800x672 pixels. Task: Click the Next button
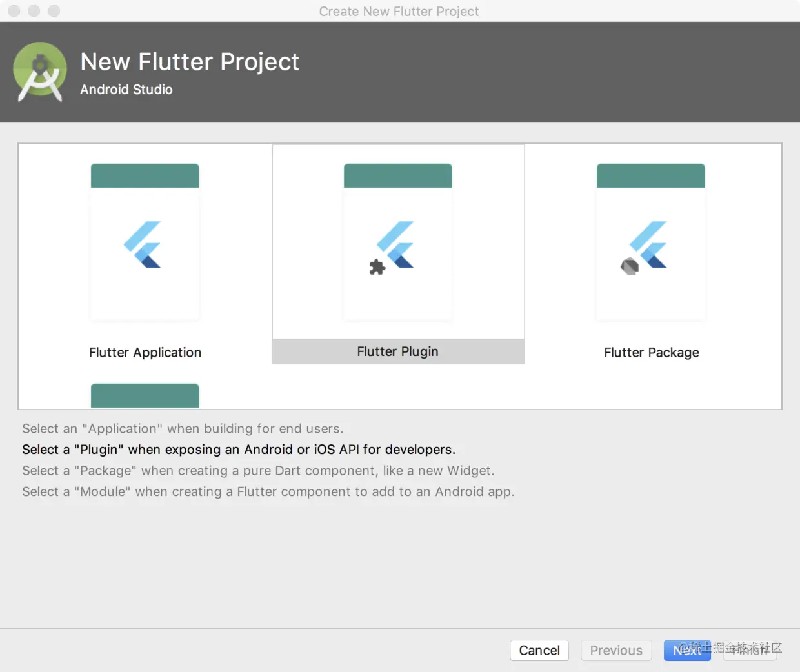[687, 650]
